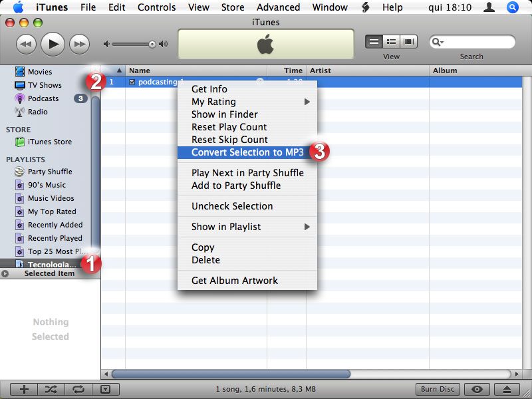This screenshot has height=399, width=532.
Task: Toggle Selected Item artwork header arrow
Action: click(x=5, y=273)
